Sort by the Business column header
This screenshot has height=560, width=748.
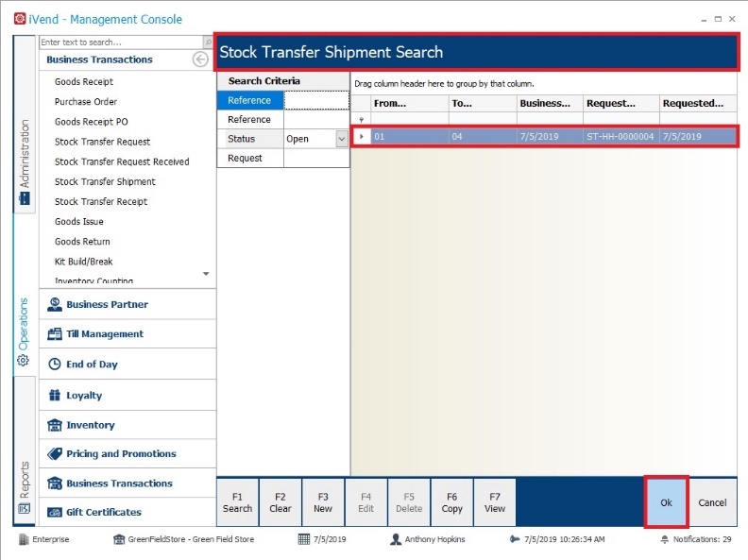click(550, 104)
